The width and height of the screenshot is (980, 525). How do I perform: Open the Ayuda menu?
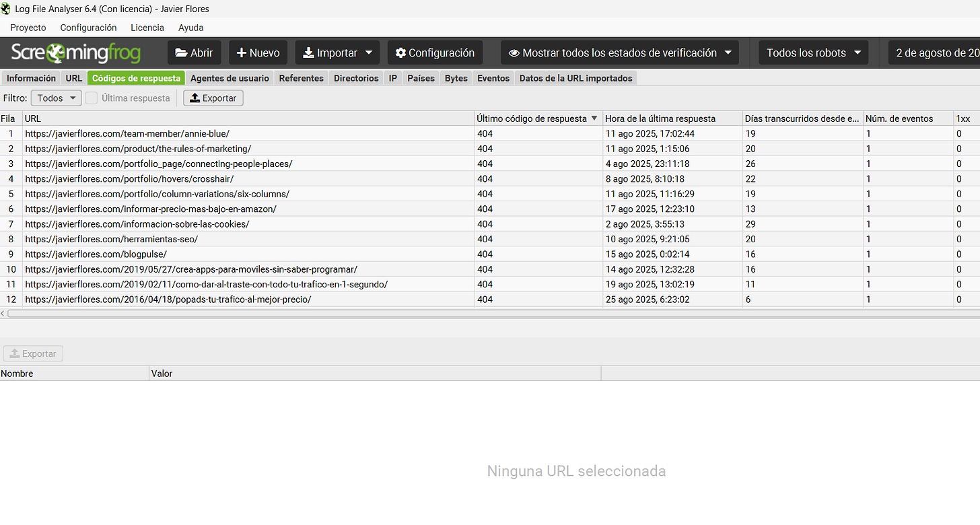coord(190,28)
